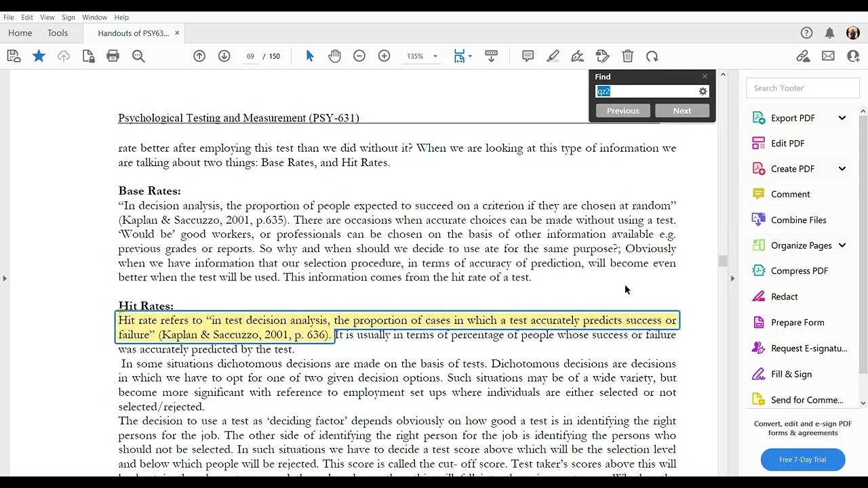This screenshot has width=868, height=488.
Task: Open the user profile avatar
Action: 853,33
